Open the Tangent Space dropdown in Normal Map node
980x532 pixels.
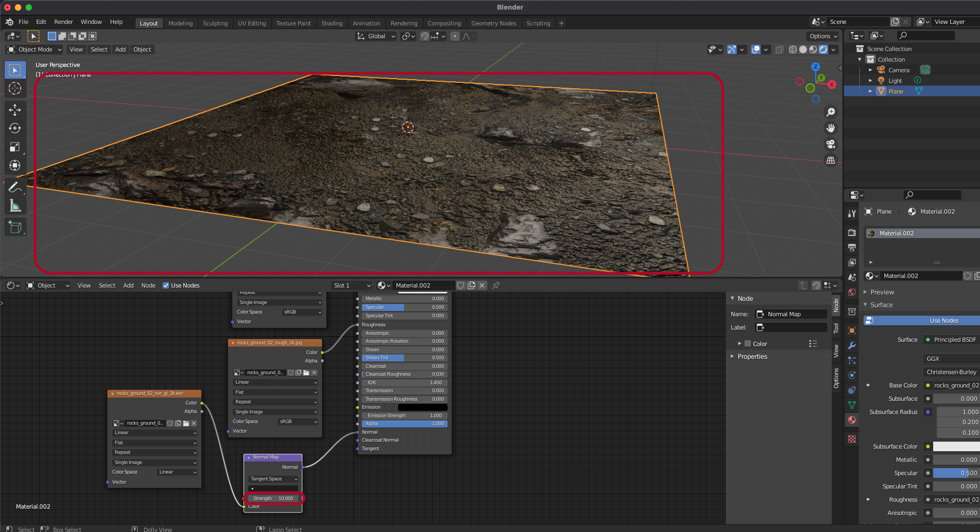pos(274,479)
